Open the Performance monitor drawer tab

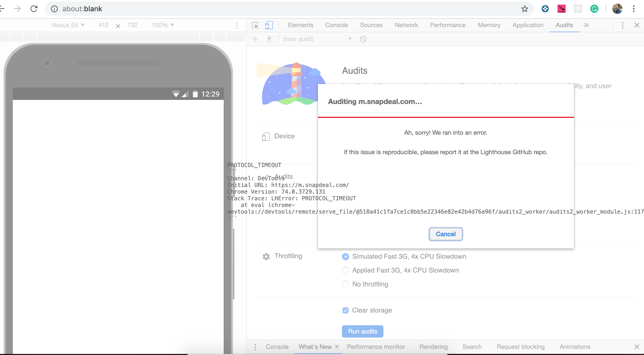tap(376, 347)
